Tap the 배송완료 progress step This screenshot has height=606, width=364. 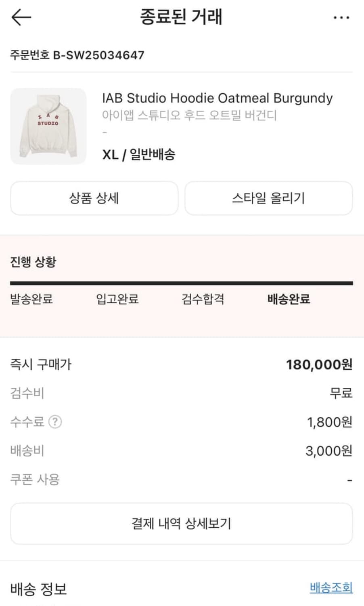point(289,299)
